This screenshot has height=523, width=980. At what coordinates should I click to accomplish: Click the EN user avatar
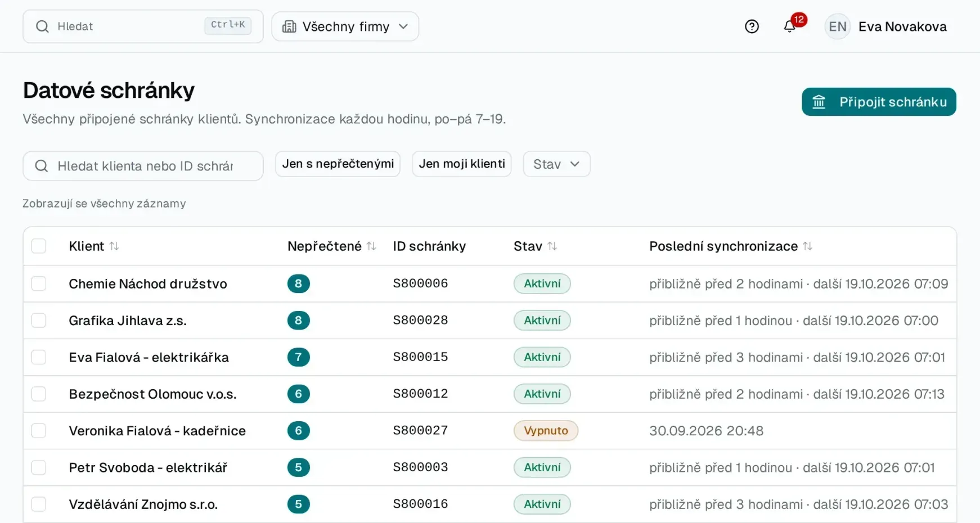837,26
